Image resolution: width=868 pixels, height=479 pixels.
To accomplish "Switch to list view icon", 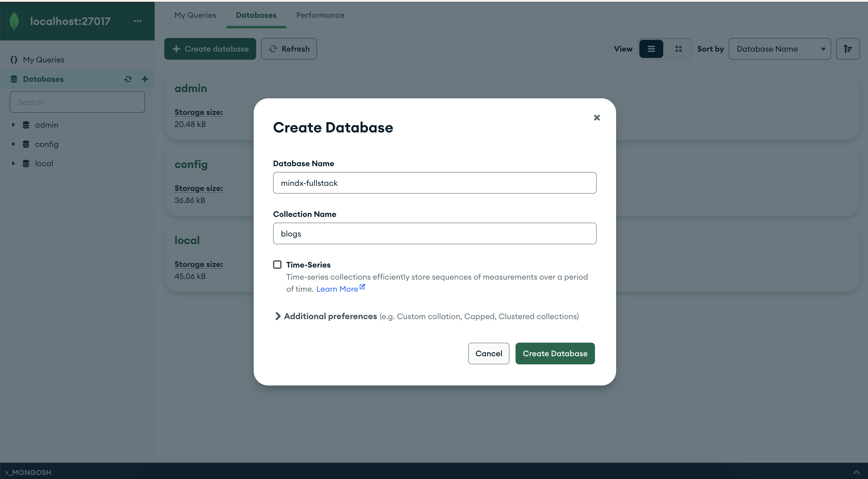I will click(651, 49).
